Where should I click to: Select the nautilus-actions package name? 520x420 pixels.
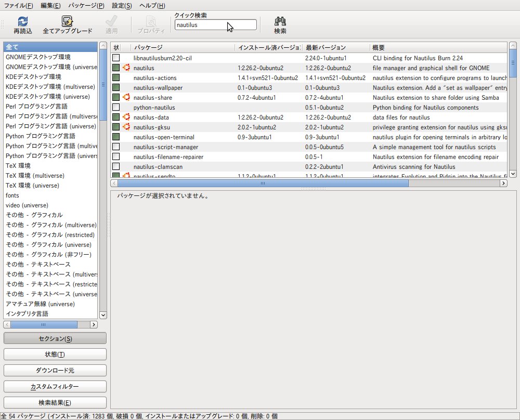point(155,78)
